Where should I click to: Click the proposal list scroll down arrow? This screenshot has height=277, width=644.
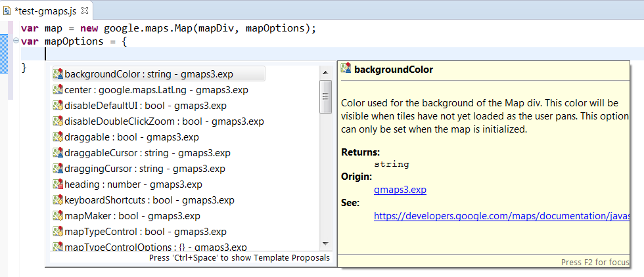pyautogui.click(x=326, y=244)
